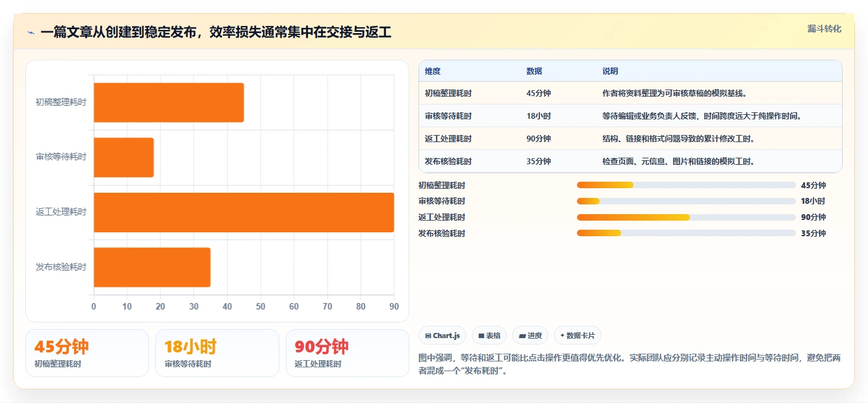Screen dimensions: 868x403
Task: Click the 发布核验耗时 y-axis label in chart
Action: click(61, 267)
